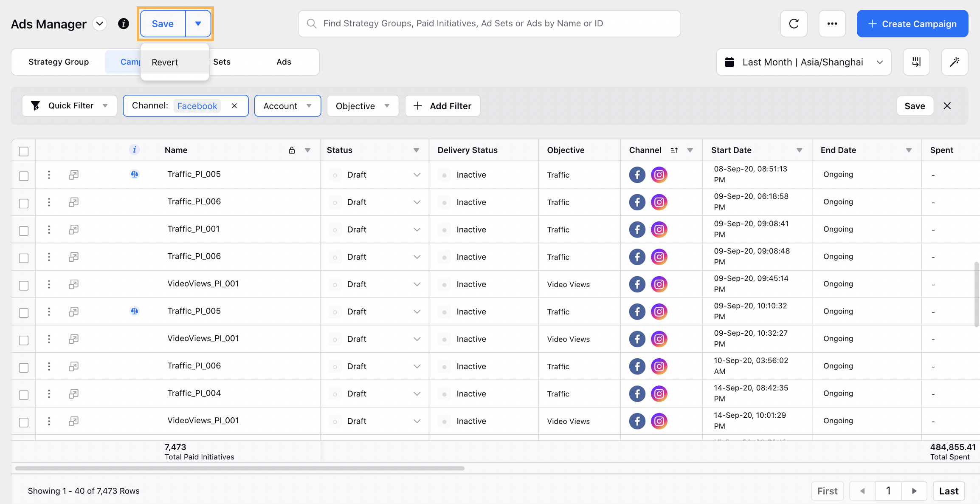980x504 pixels.
Task: Expand the Draft status dropdown for Traffic_PI_001
Action: click(417, 229)
